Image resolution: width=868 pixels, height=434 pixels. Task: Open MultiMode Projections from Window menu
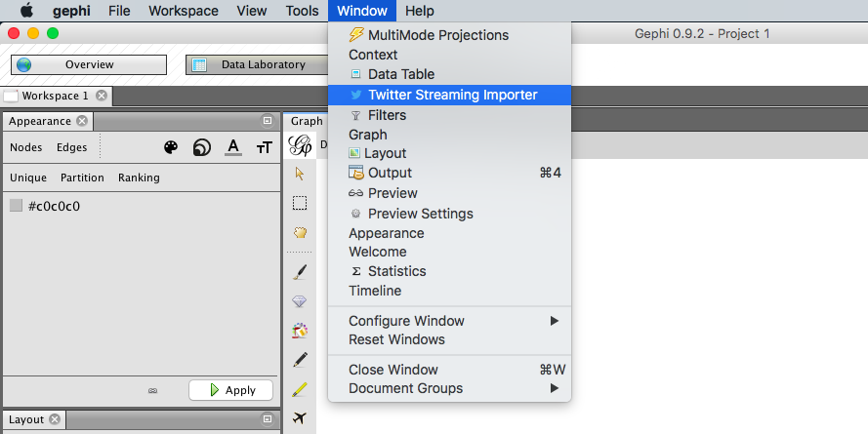coord(449,35)
